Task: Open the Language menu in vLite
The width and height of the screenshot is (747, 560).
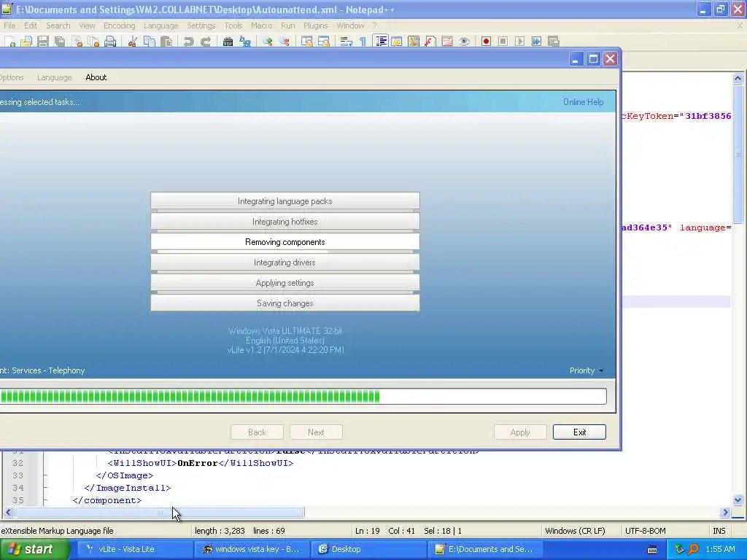Action: tap(54, 77)
